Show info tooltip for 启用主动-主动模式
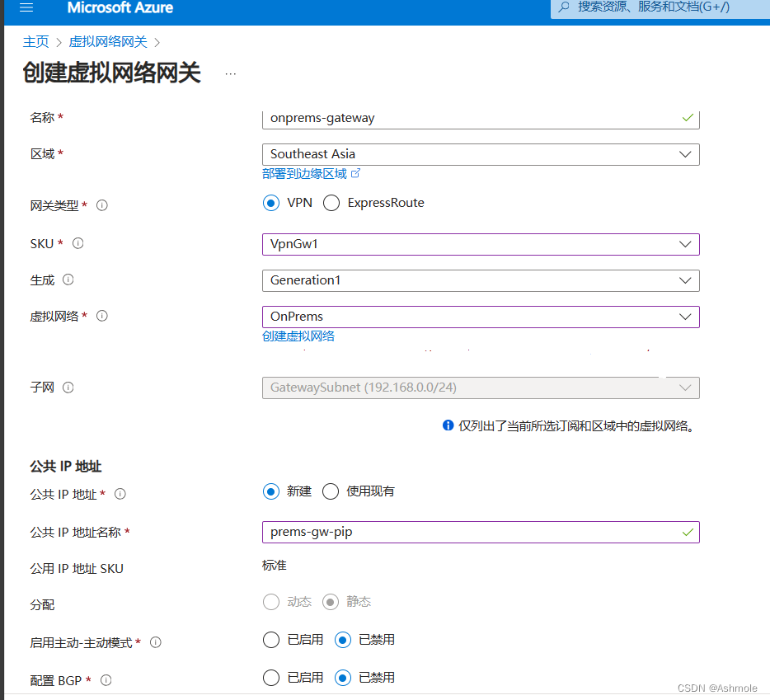 (x=156, y=642)
